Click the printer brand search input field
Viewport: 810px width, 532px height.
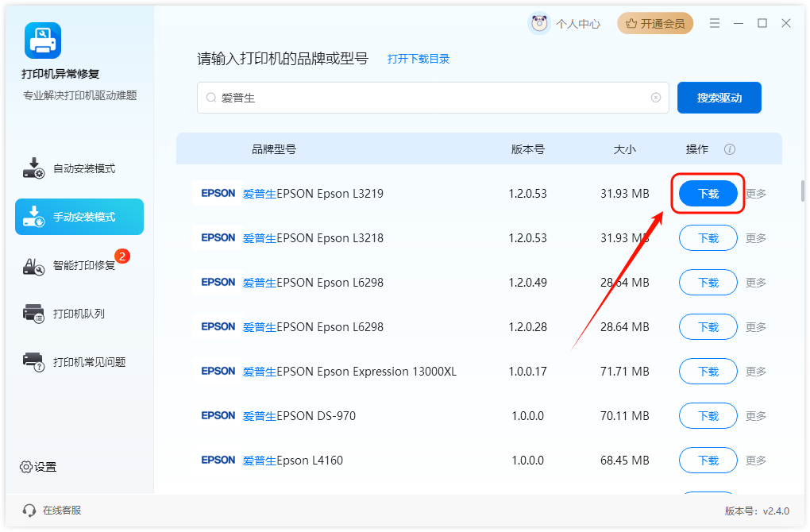click(433, 98)
